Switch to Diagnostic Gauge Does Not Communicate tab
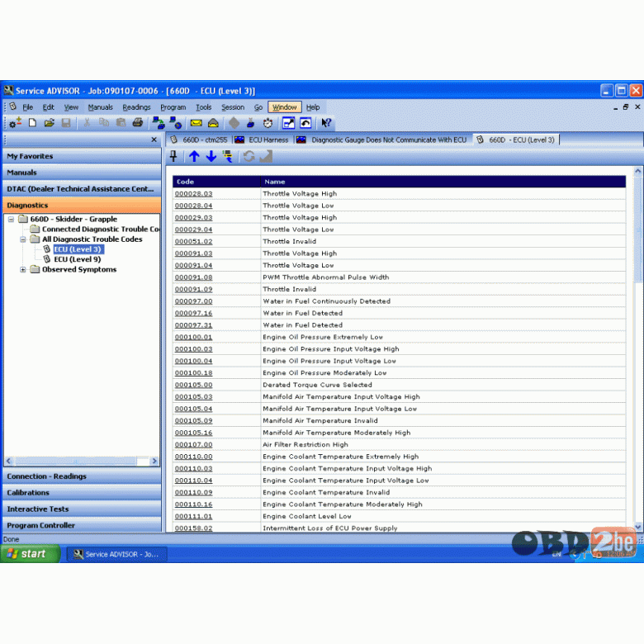The image size is (644, 644). tap(382, 140)
